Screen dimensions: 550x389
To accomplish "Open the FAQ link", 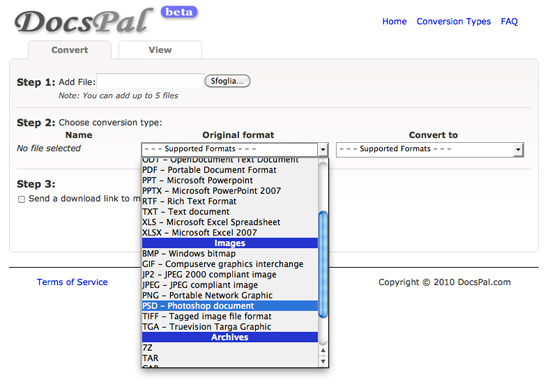I will 509,21.
